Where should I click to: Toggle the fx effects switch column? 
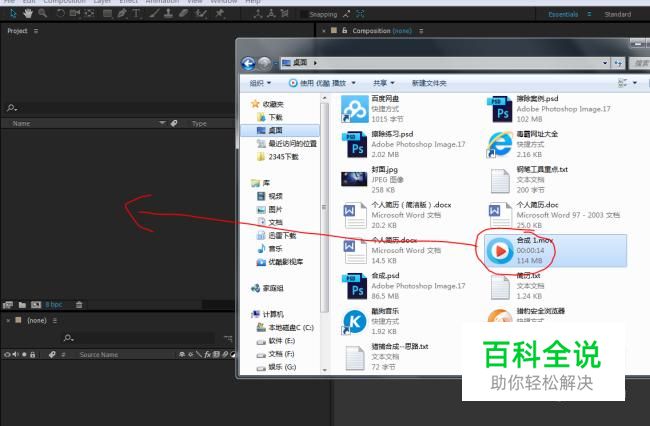click(207, 355)
